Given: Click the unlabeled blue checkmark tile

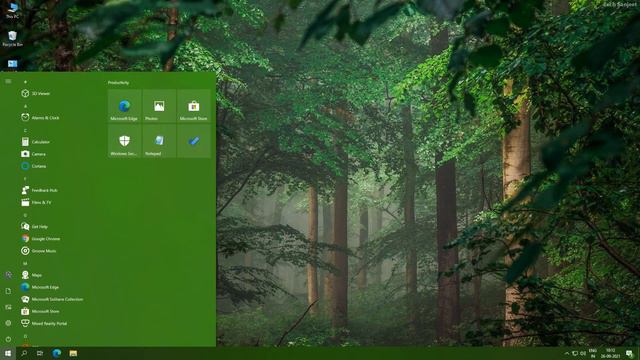Looking at the screenshot, I should pos(194,141).
